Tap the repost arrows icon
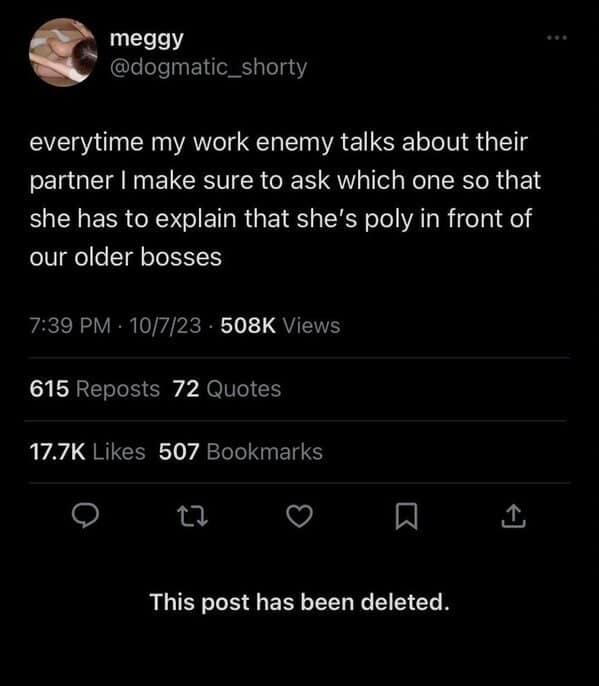Image resolution: width=599 pixels, height=686 pixels. pos(193,516)
